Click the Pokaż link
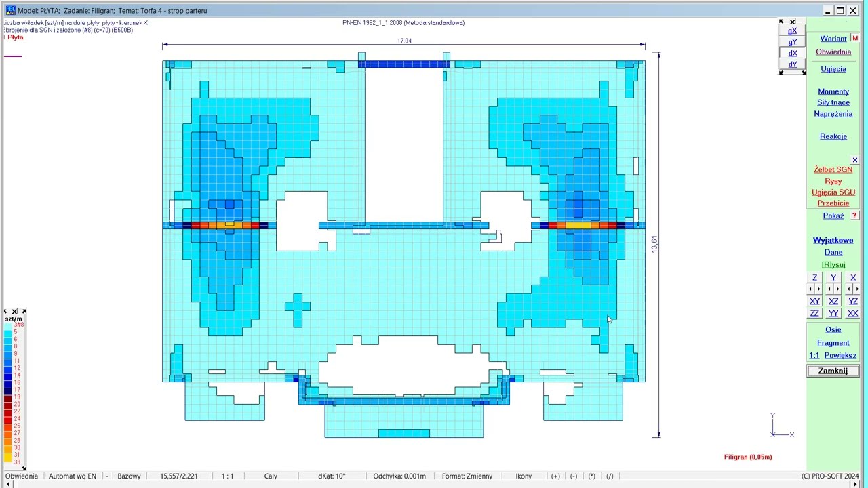The image size is (868, 488). 833,216
